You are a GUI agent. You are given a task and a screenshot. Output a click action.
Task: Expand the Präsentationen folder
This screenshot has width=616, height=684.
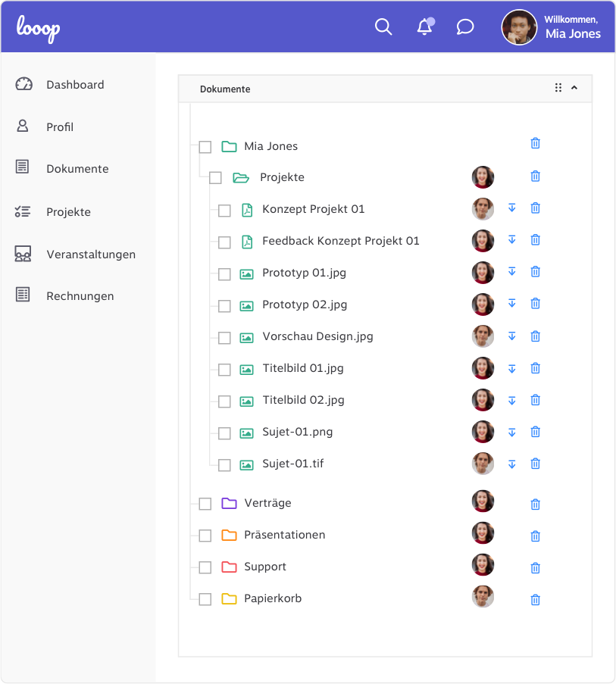pos(229,536)
